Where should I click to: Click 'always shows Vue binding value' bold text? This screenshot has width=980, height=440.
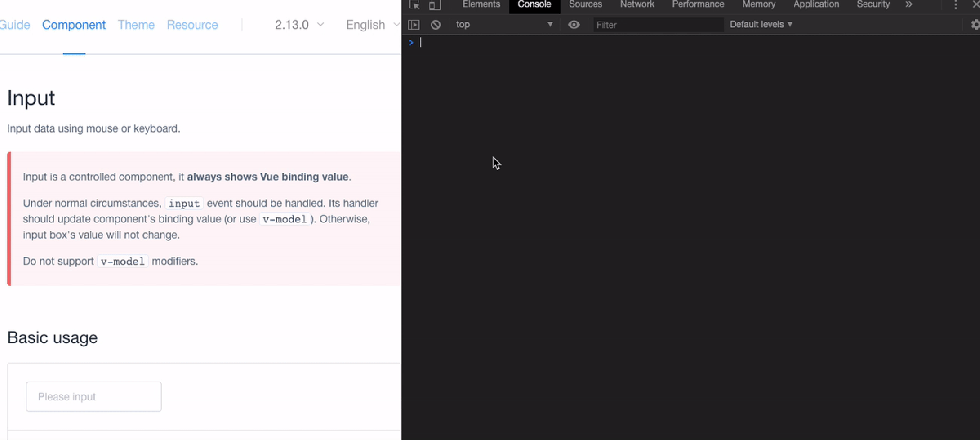pos(269,177)
